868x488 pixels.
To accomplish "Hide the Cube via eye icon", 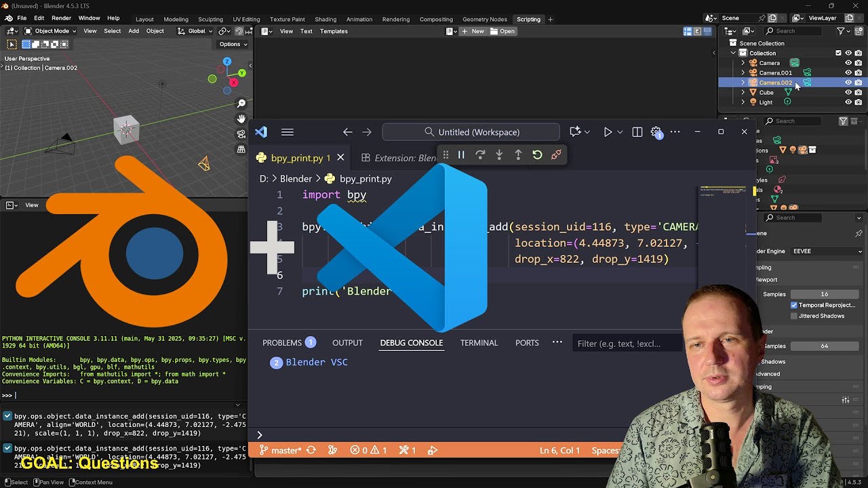I will 848,92.
